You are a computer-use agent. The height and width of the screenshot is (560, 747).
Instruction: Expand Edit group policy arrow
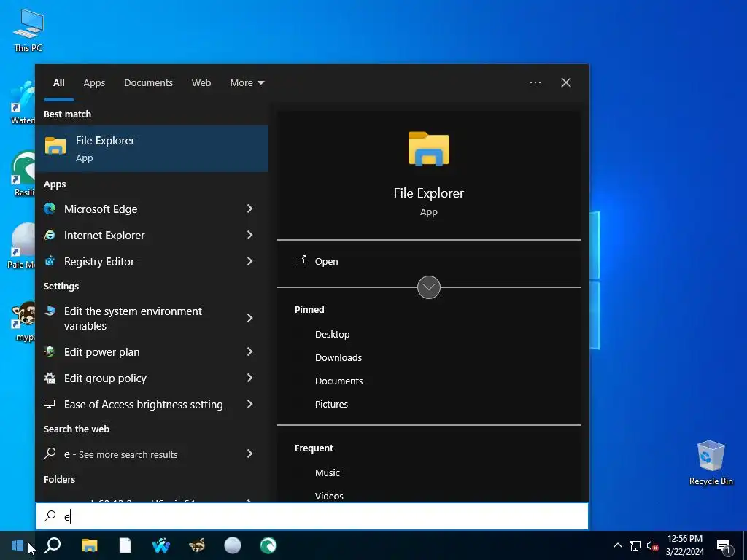click(249, 378)
